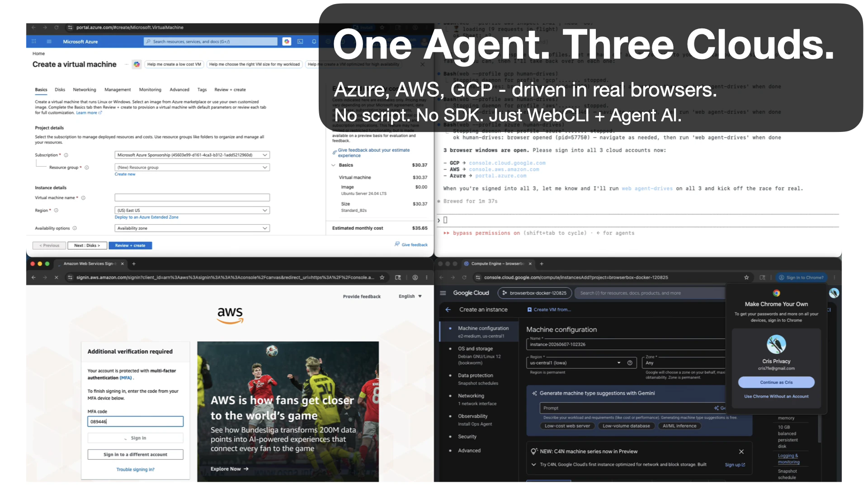
Task: Collapse the Basics cost estimate section
Action: tap(334, 165)
